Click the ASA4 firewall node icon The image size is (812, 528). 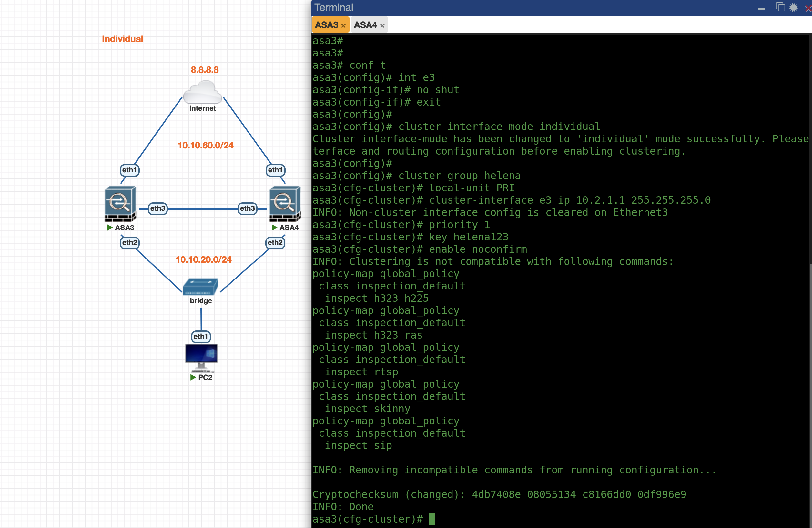tap(285, 204)
